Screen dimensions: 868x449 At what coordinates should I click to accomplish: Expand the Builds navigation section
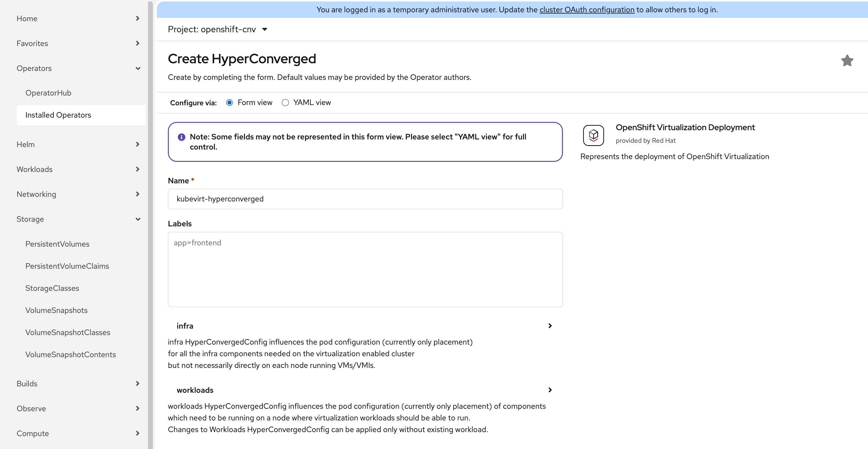click(78, 384)
